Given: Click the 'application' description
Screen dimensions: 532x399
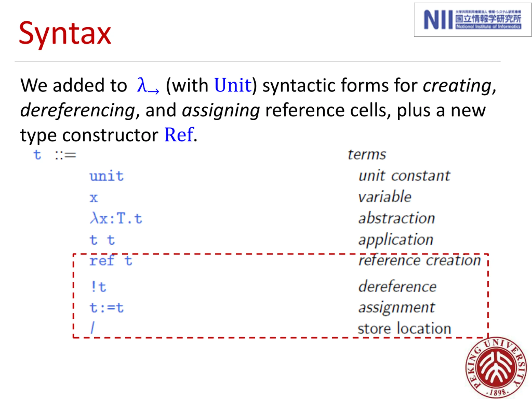Looking at the screenshot, I should 396,240.
